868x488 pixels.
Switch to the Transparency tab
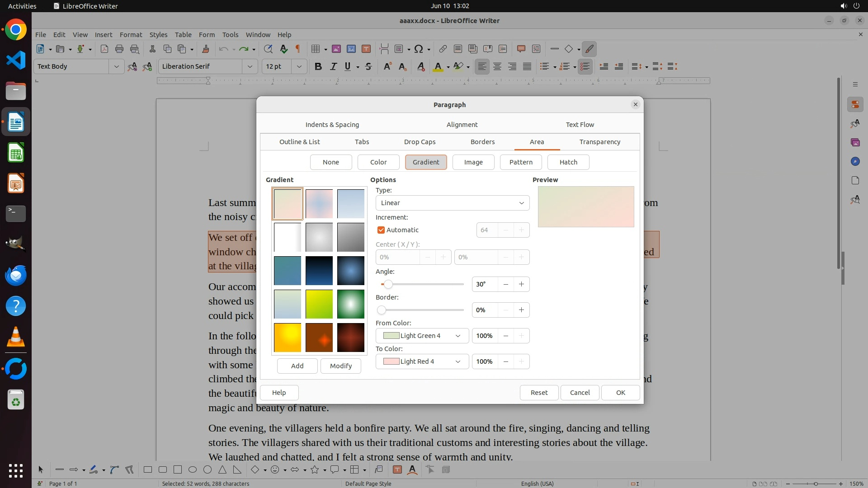(599, 142)
